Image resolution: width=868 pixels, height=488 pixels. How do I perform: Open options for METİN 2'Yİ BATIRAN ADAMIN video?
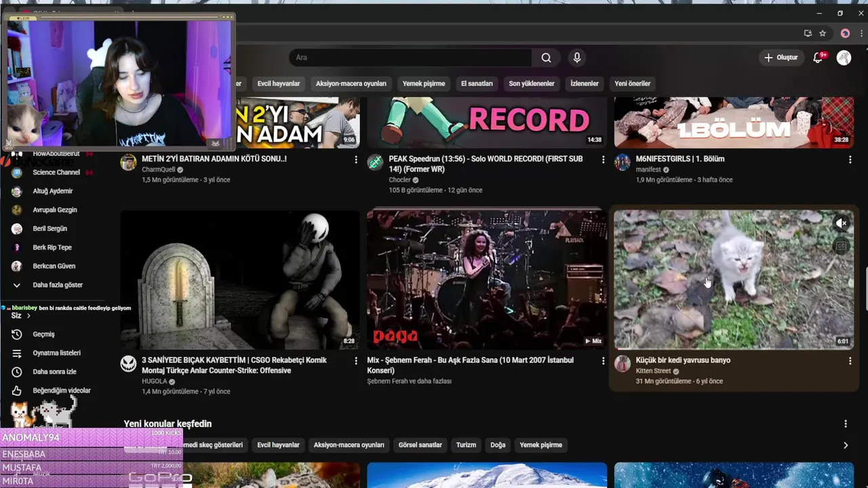point(356,159)
